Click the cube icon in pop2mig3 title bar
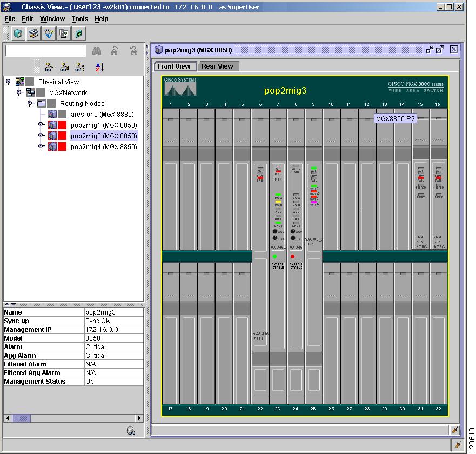 click(158, 50)
